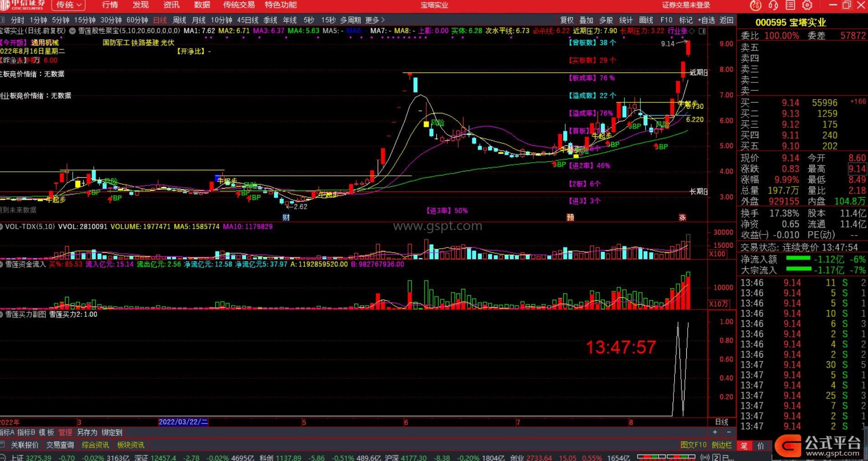Click the circle icon before 上证 index
The width and height of the screenshot is (868, 461).
tap(3, 457)
